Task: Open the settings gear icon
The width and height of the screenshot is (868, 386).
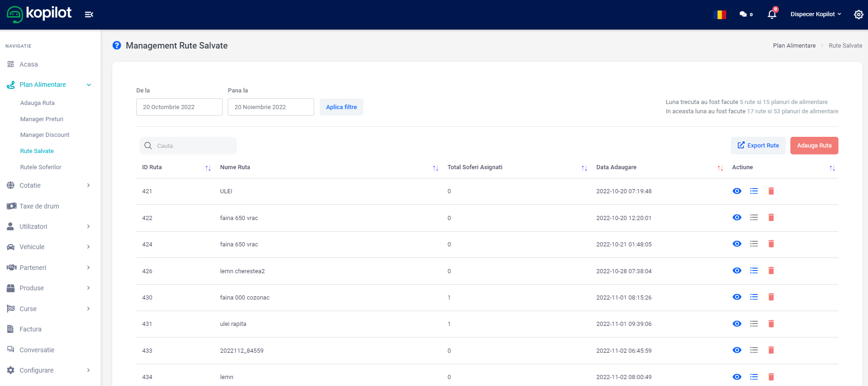Action: coord(858,14)
